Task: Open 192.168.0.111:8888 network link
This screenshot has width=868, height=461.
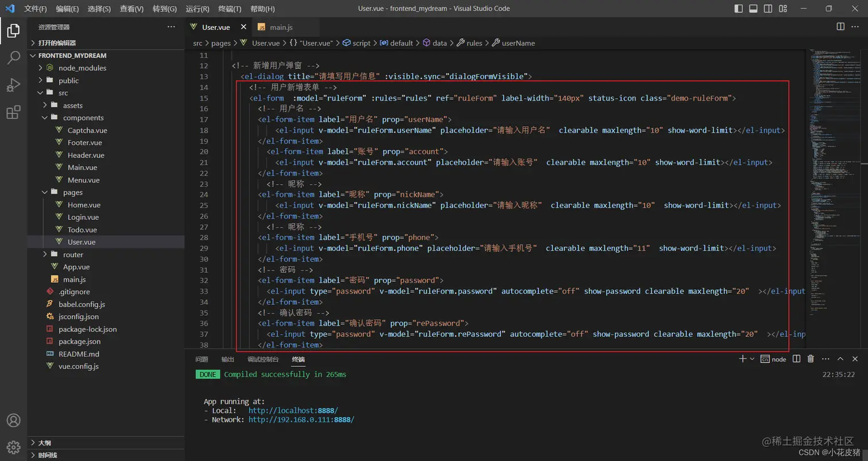Action: [x=301, y=420]
